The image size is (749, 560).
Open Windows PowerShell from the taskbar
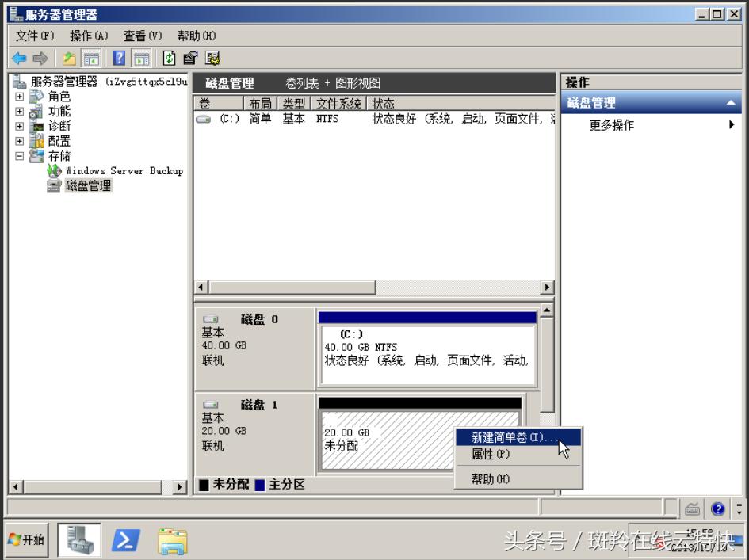[x=127, y=539]
